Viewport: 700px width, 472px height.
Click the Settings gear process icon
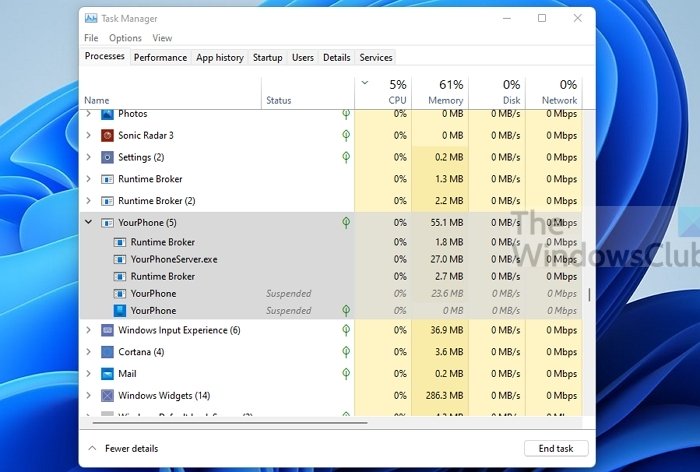pyautogui.click(x=108, y=157)
